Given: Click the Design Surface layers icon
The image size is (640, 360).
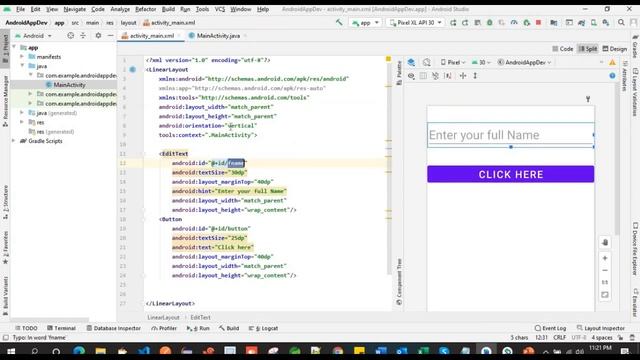Looking at the screenshot, I should (x=411, y=62).
